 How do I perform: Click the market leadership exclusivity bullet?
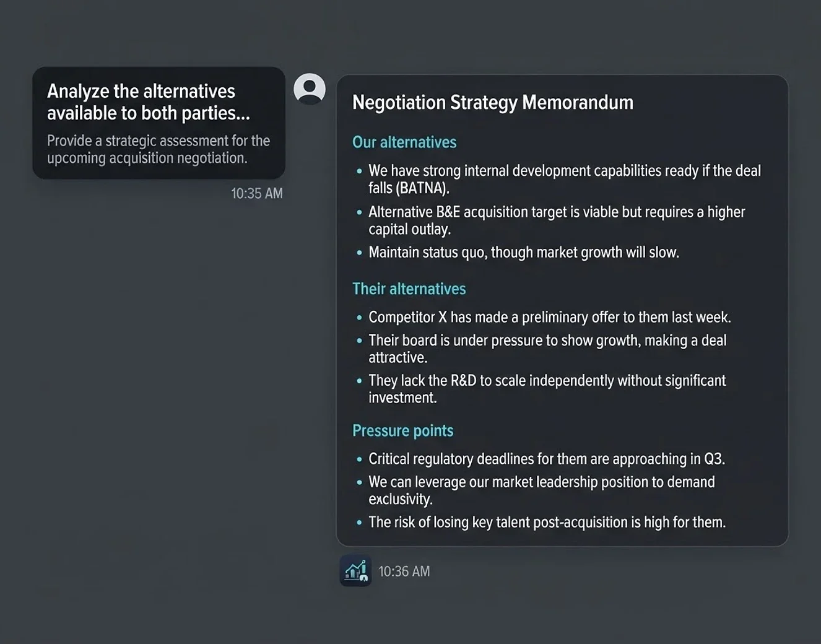(536, 490)
